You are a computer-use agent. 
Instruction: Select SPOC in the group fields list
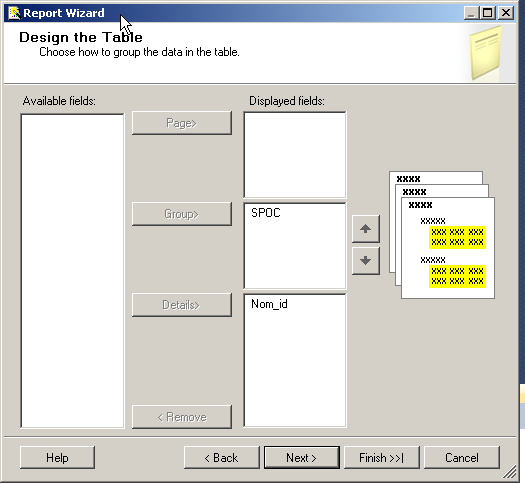[x=266, y=213]
